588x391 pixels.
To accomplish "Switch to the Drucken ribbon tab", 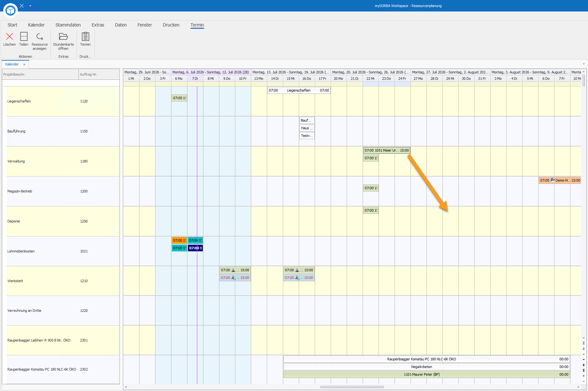I will point(171,25).
